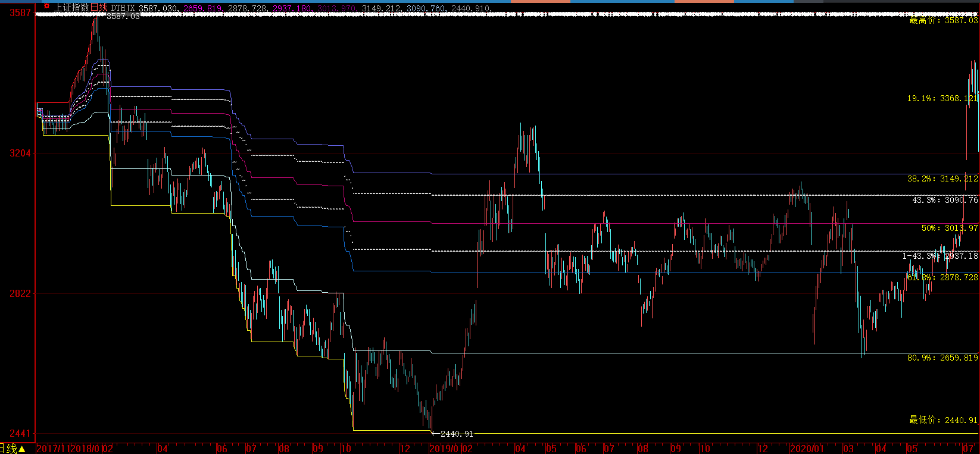The height and width of the screenshot is (454, 980).
Task: Click the 3587.03 peak price label on chart
Action: 123,16
